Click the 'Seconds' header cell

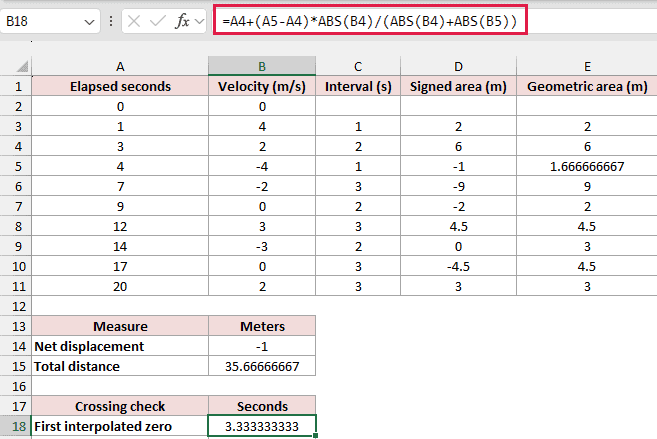click(x=262, y=406)
